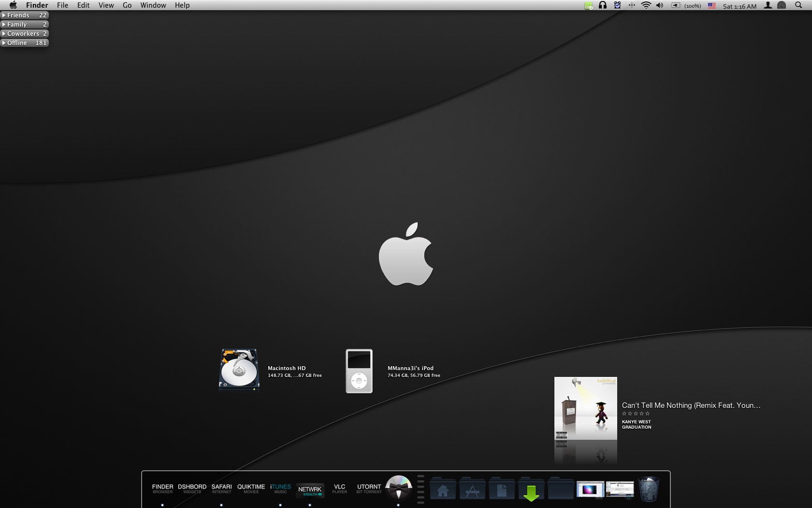The image size is (812, 508).
Task: Select MManna3i's iPod on desktop
Action: click(359, 371)
